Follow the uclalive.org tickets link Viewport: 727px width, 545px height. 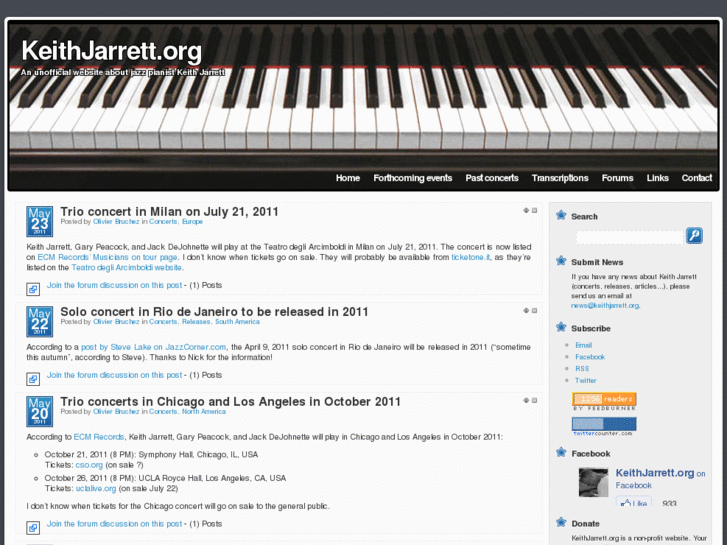(96, 489)
